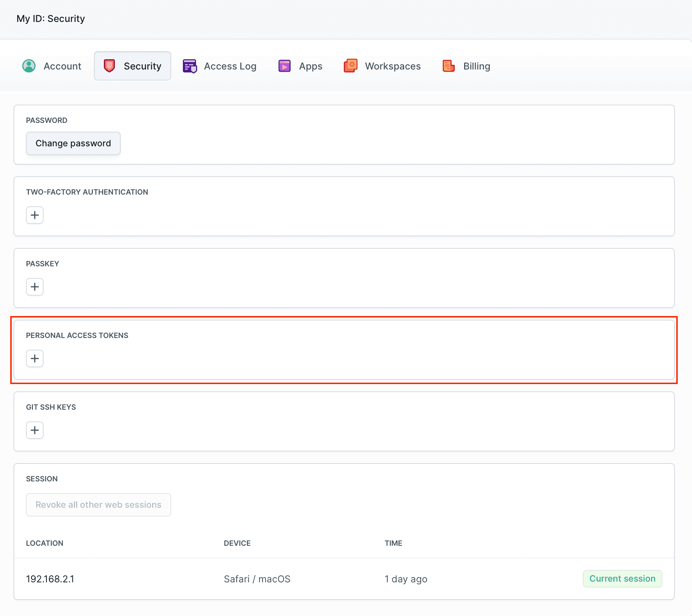Click the Change password button
This screenshot has height=616, width=692.
[x=73, y=143]
